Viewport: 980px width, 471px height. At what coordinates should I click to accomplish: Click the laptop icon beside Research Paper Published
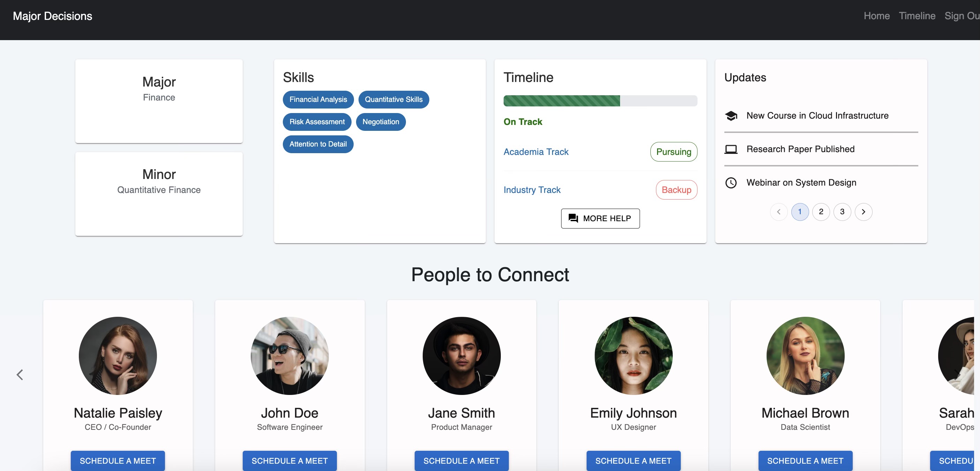pos(731,149)
